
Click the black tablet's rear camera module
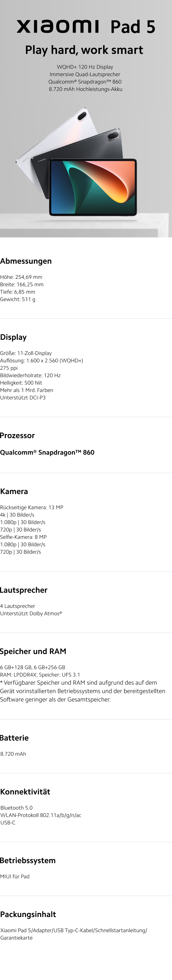(x=113, y=136)
